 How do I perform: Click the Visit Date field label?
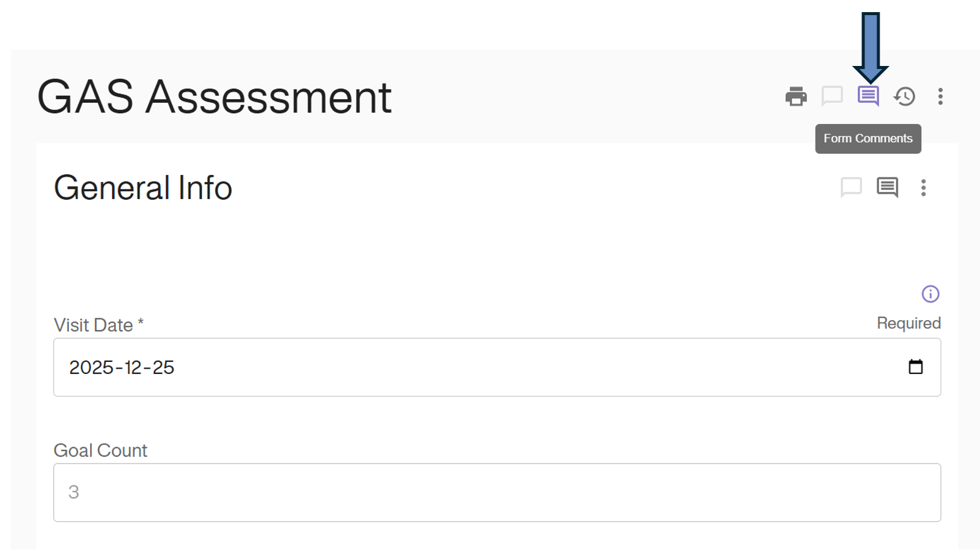[93, 325]
